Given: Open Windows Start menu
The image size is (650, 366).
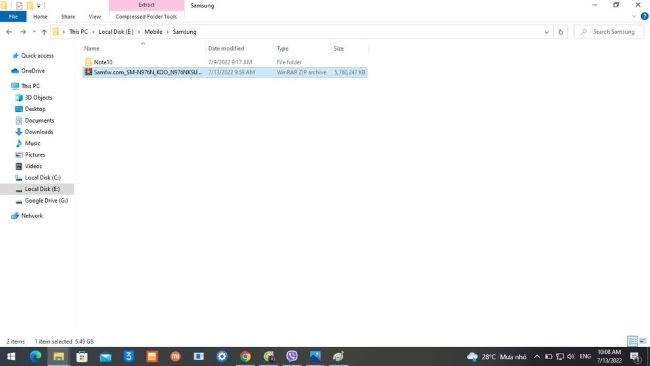Looking at the screenshot, I should pos(11,356).
